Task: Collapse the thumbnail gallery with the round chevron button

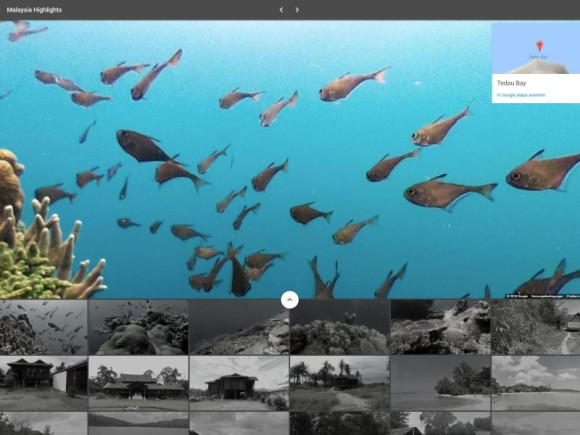Action: click(x=290, y=300)
